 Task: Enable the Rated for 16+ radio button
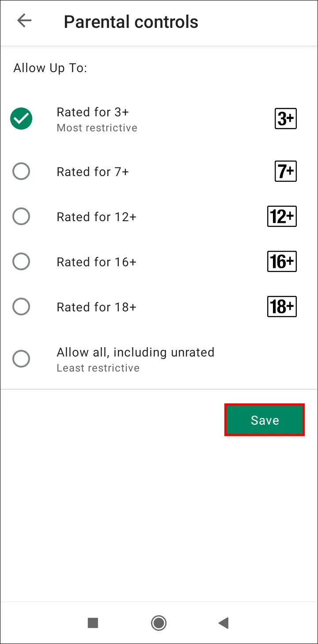(21, 261)
